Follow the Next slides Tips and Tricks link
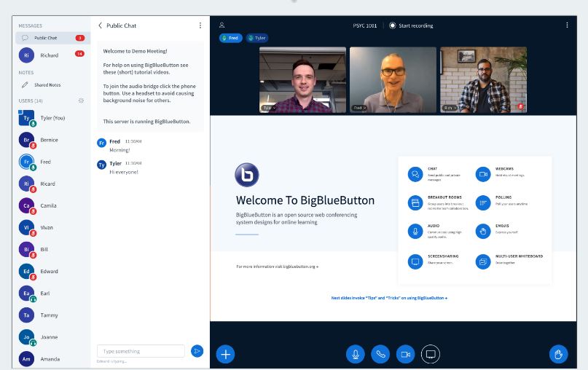Image resolution: width=588 pixels, height=370 pixels. point(389,298)
